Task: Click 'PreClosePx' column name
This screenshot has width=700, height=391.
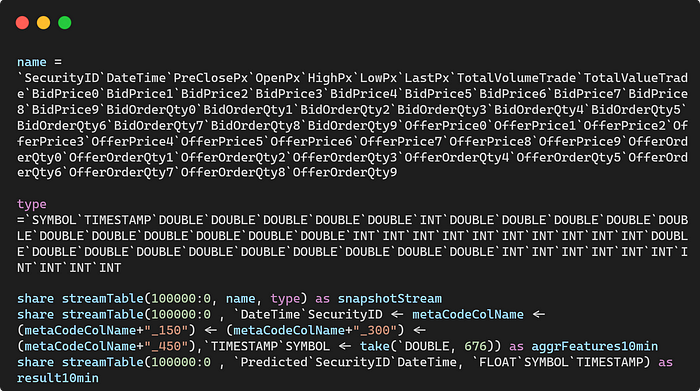Action: pos(210,78)
